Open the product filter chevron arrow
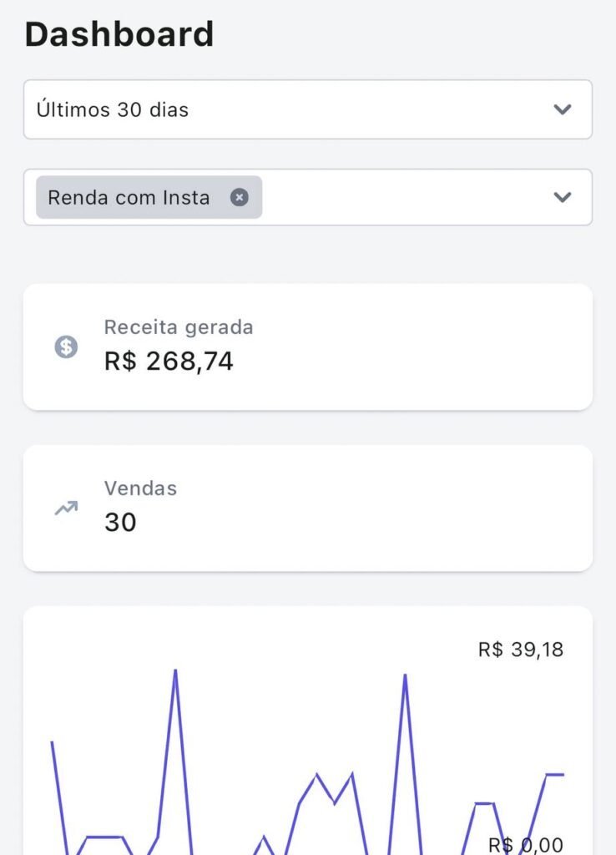 (x=563, y=197)
